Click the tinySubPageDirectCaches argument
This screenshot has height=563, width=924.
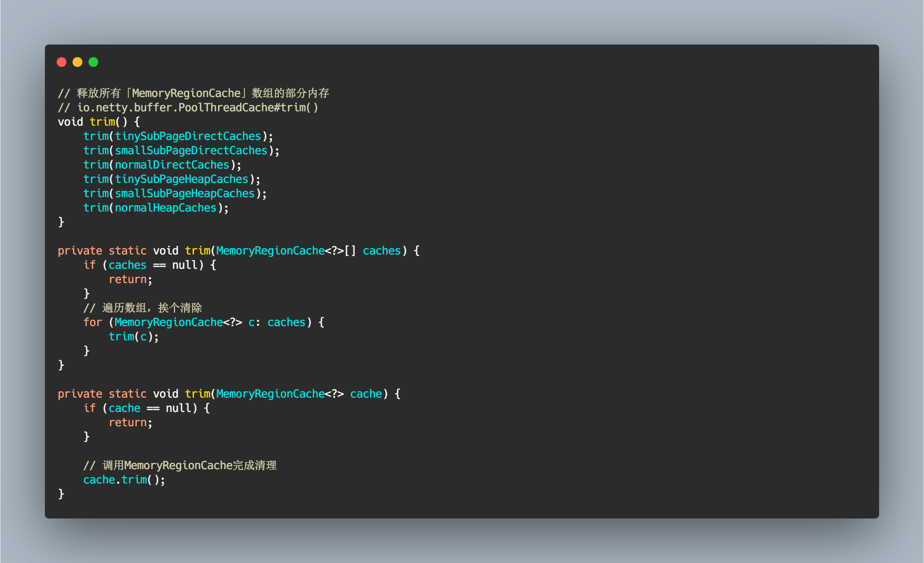[x=188, y=136]
